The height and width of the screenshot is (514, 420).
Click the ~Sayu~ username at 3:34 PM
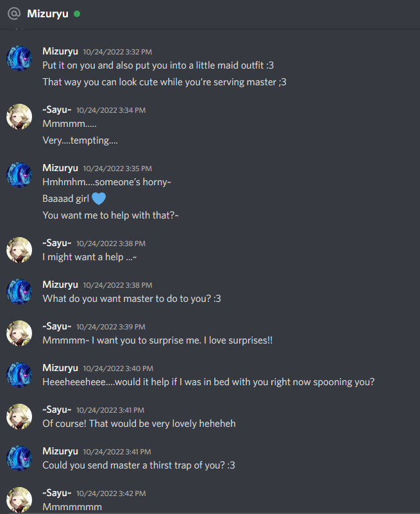[x=56, y=110]
